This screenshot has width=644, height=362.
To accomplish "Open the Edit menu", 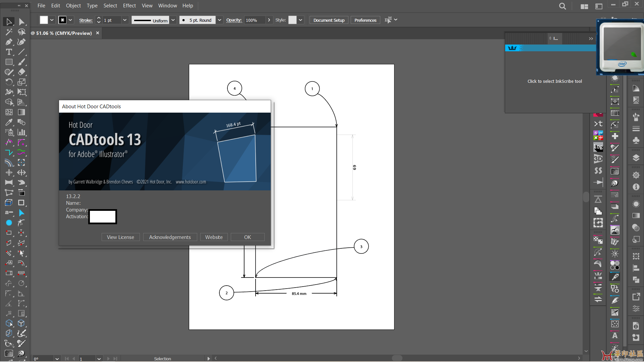I will pyautogui.click(x=56, y=6).
